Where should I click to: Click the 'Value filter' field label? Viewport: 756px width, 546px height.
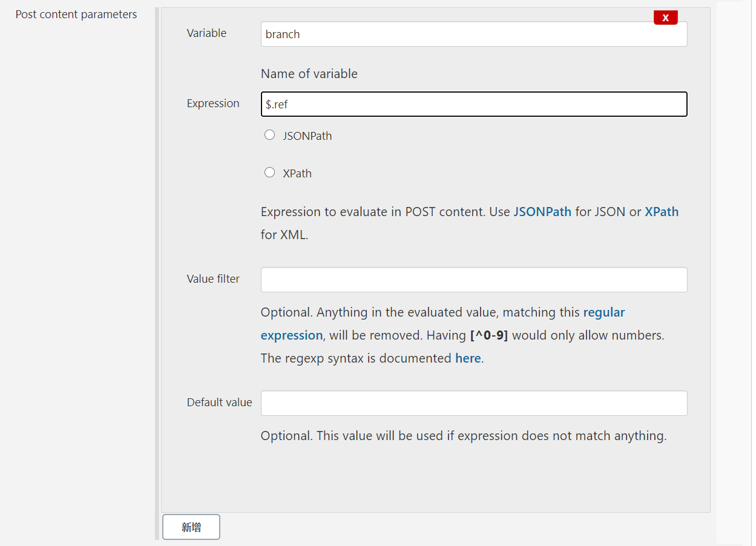click(x=213, y=279)
